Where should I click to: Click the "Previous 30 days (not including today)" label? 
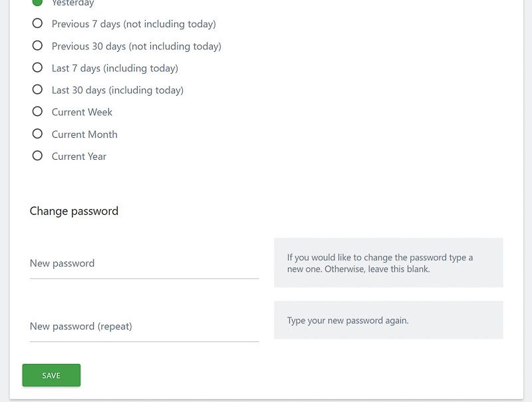pos(136,46)
